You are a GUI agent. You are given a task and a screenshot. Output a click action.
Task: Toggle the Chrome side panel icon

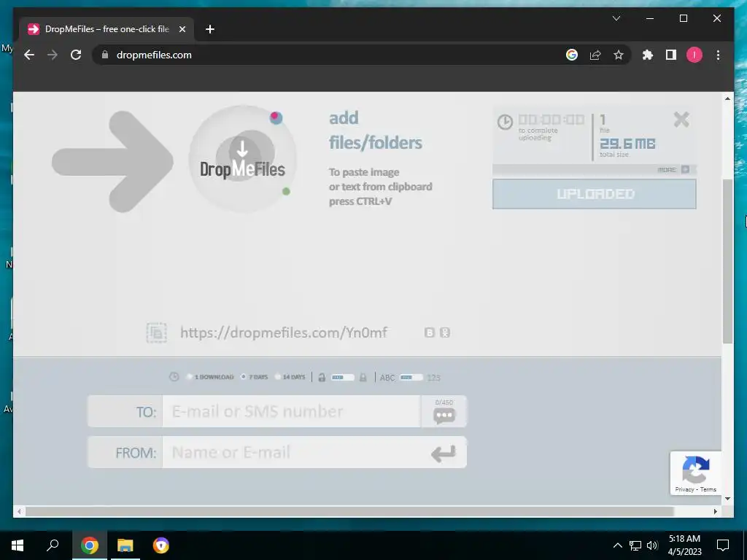pos(671,55)
